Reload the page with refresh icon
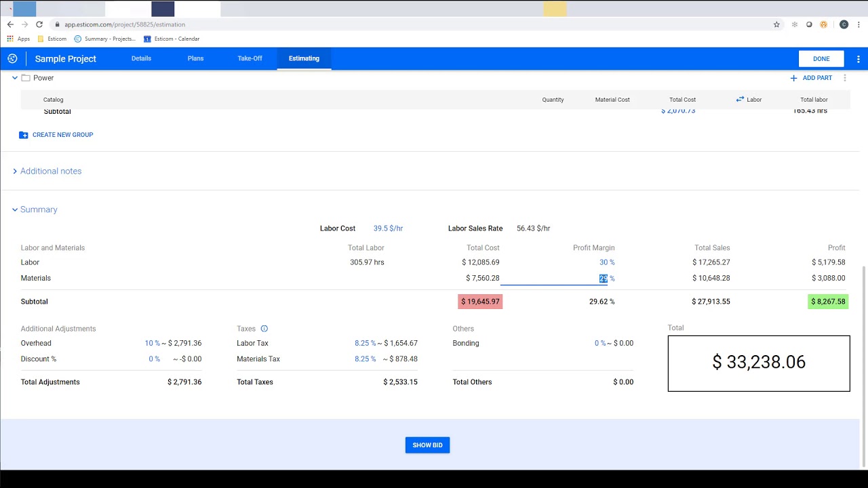 point(39,24)
